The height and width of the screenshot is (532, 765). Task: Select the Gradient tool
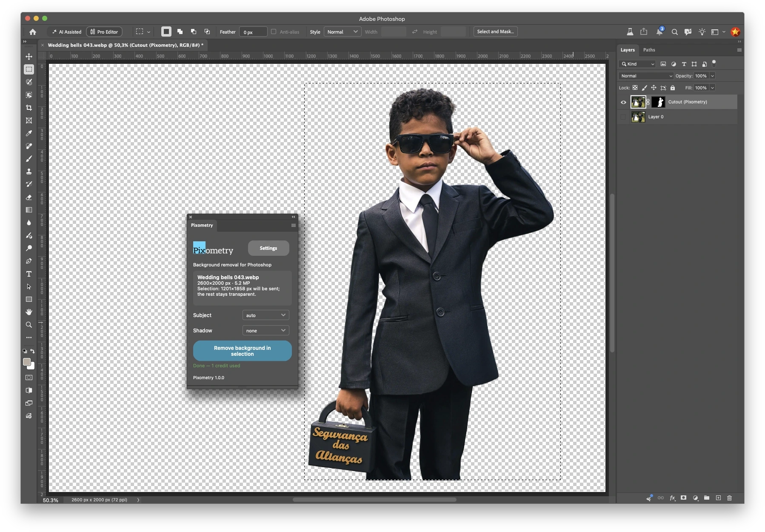tap(29, 210)
